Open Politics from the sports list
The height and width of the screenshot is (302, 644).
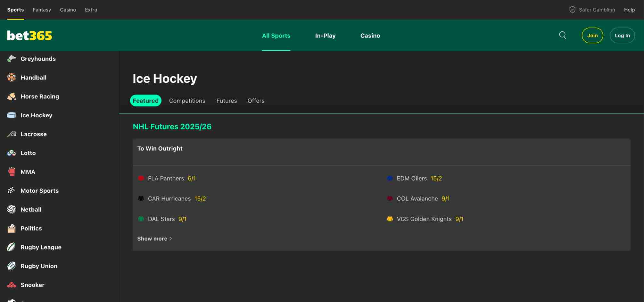click(x=31, y=228)
